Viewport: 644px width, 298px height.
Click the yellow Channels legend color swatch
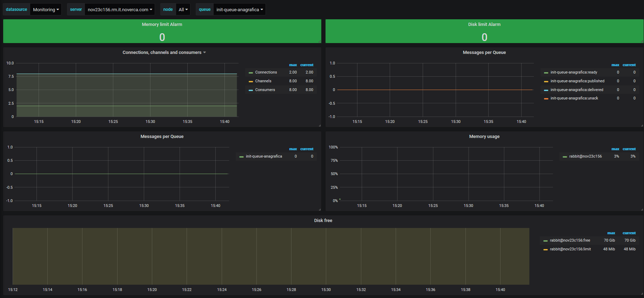(251, 82)
